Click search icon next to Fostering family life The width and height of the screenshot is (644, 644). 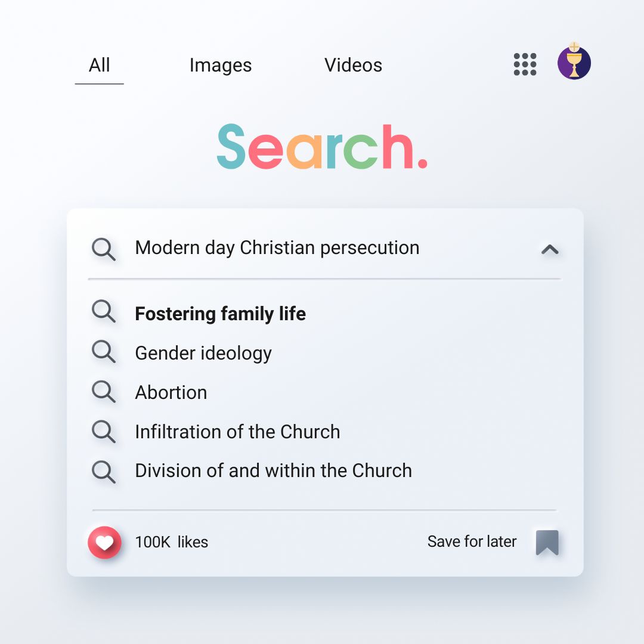(x=103, y=312)
